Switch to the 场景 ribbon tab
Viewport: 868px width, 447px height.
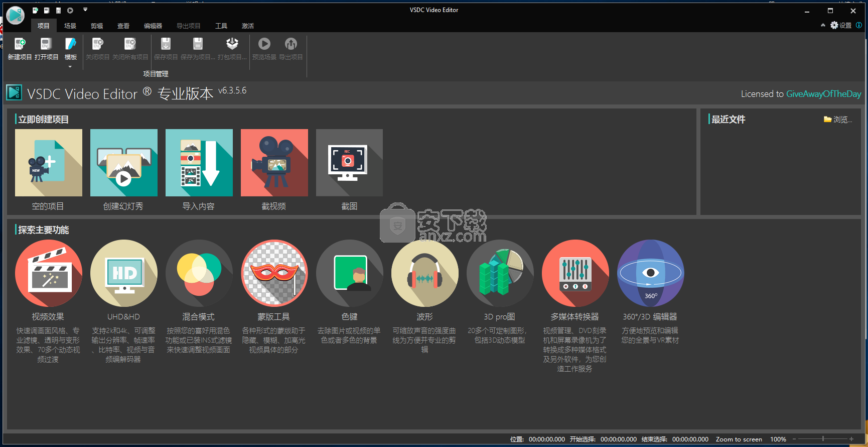70,26
